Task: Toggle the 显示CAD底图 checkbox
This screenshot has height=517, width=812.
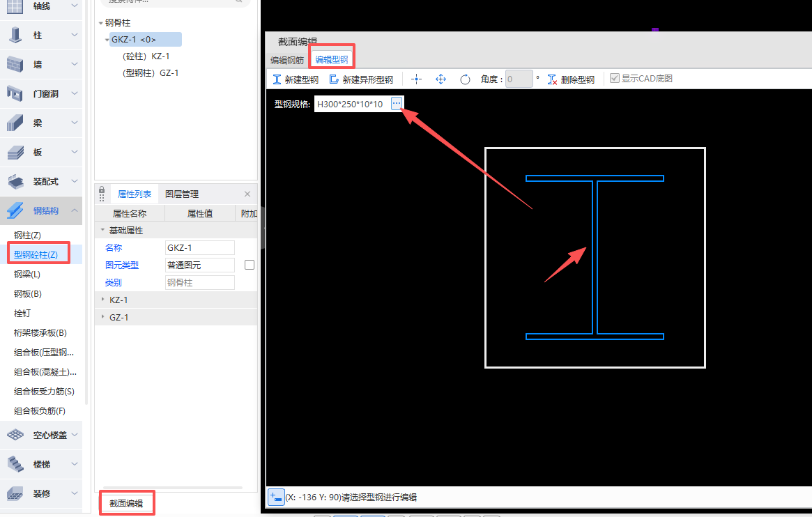Action: point(615,78)
